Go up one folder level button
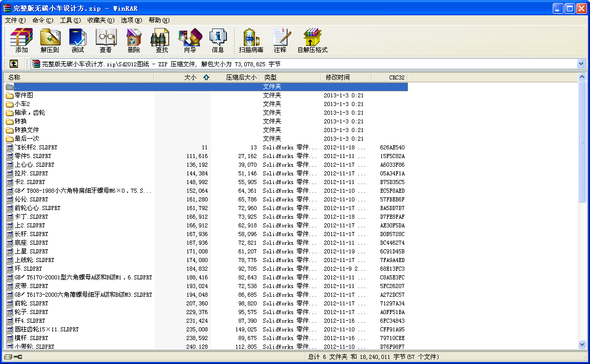The height and width of the screenshot is (364, 590). point(14,64)
